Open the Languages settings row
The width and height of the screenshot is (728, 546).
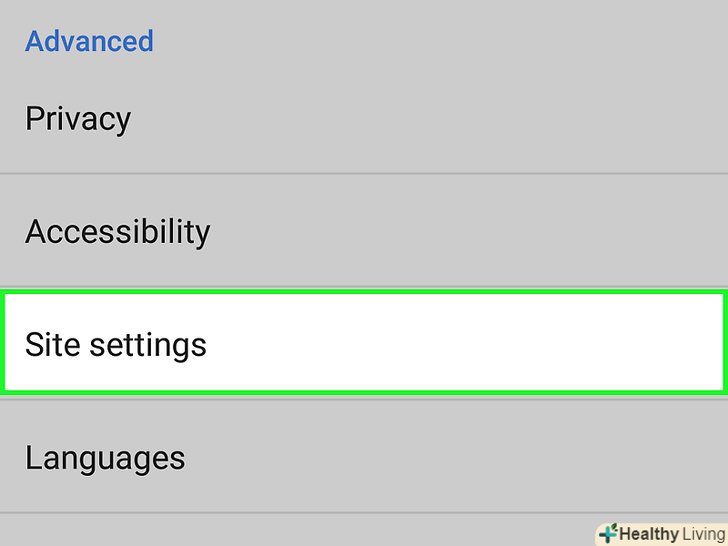(x=105, y=458)
